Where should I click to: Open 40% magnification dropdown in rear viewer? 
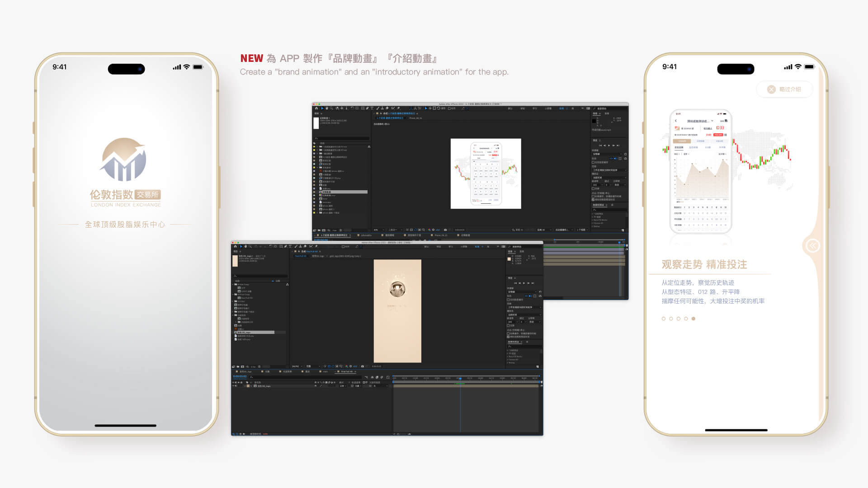(x=379, y=230)
